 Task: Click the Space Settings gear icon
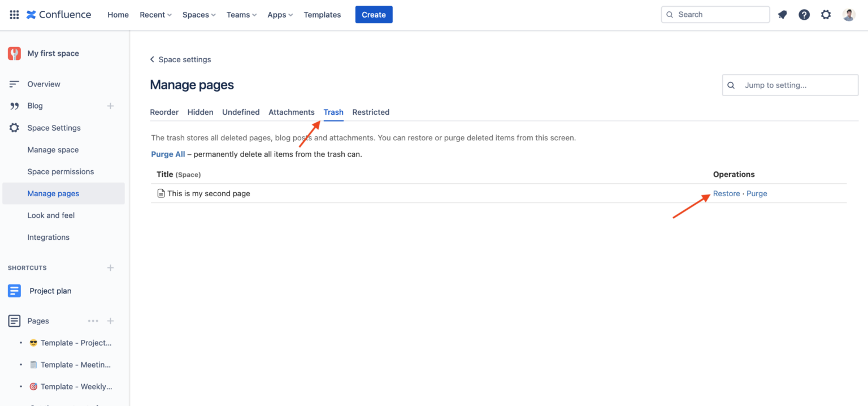point(14,127)
